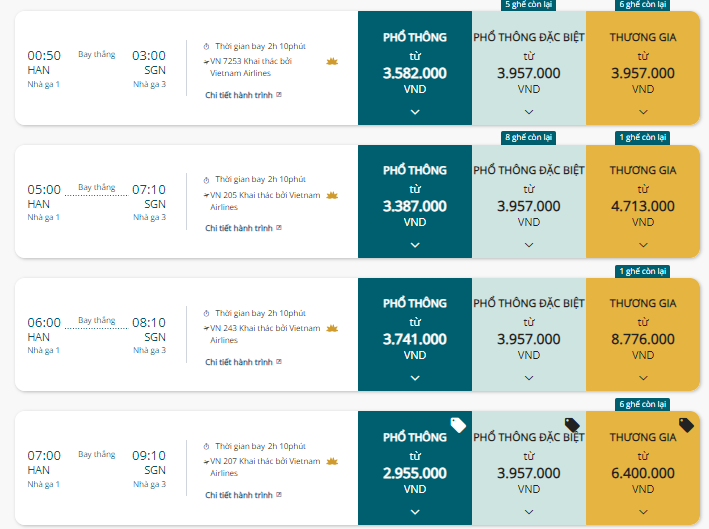Expand Phổ Thông 2.955.000 fare chevron
Viewport: 709px width, 529px height.
415,511
